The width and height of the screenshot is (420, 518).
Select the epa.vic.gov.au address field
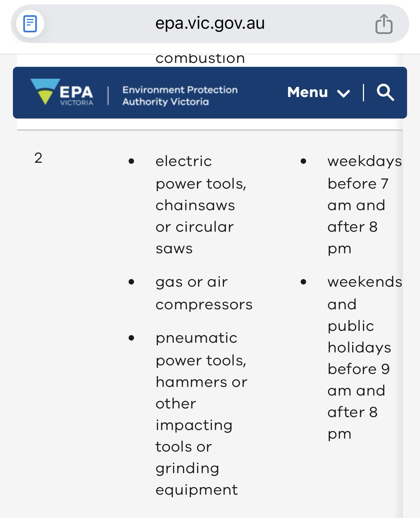[x=210, y=24]
